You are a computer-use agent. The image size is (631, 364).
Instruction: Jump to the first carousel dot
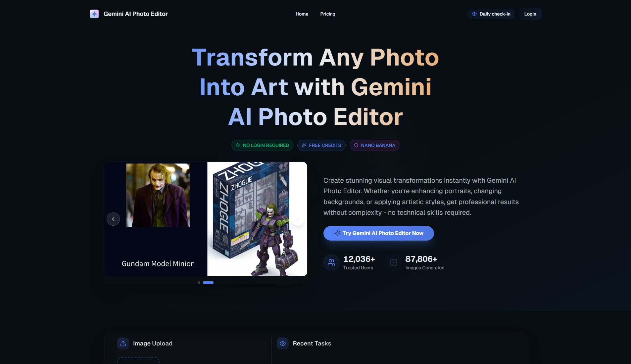tap(199, 283)
